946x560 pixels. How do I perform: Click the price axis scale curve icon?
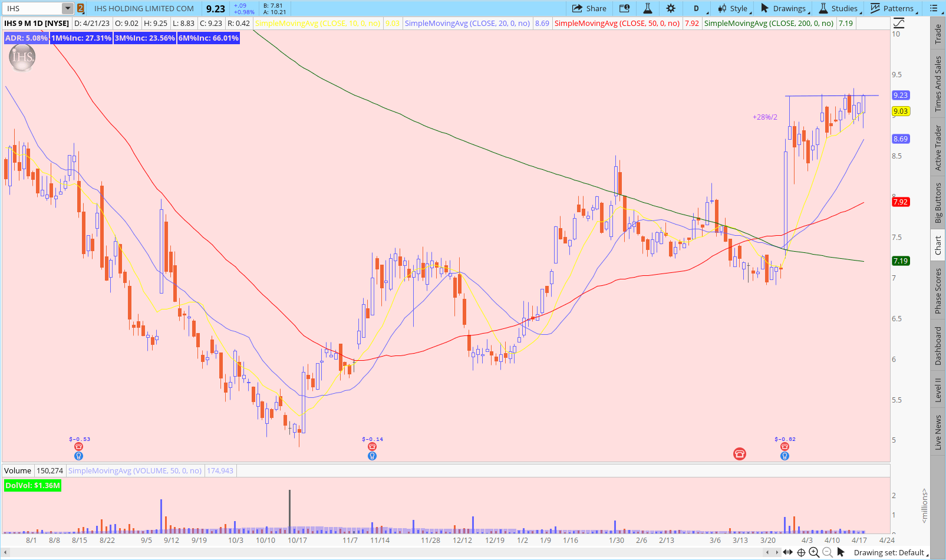point(898,23)
